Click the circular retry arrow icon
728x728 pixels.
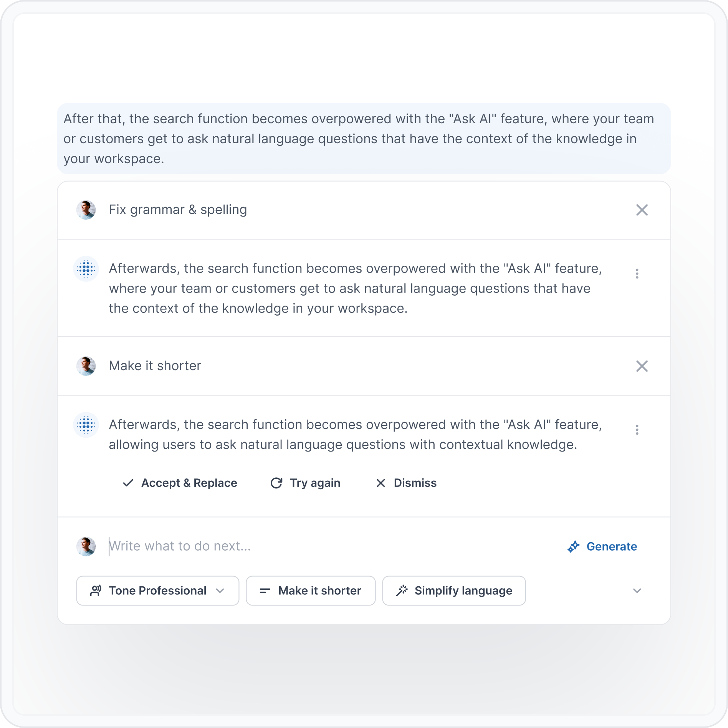(276, 483)
